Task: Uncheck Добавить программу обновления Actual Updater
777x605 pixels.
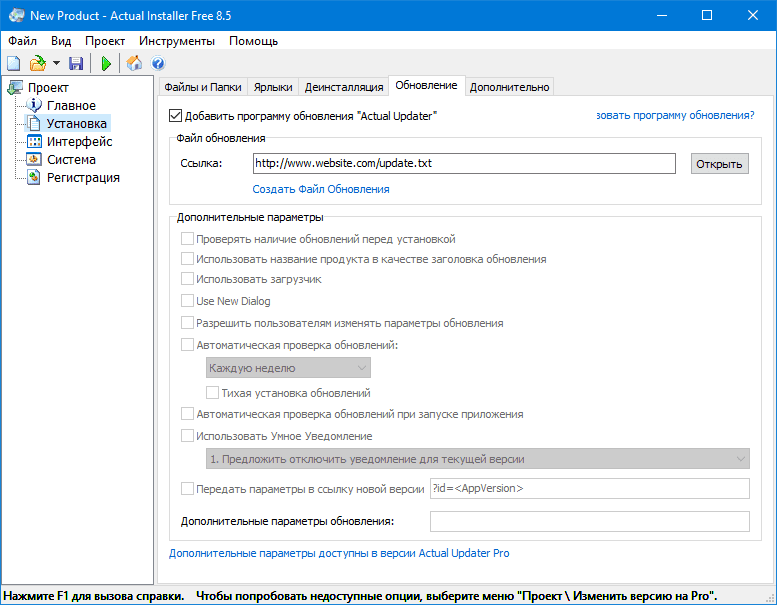Action: [x=175, y=116]
